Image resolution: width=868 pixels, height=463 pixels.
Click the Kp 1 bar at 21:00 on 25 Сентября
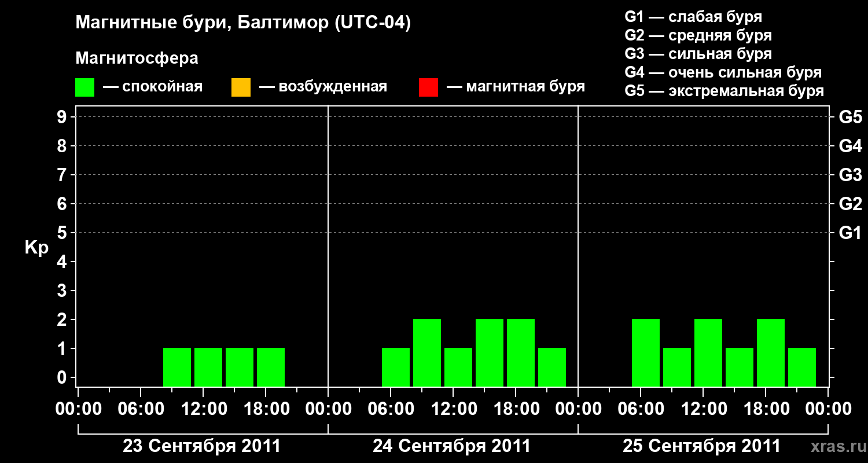point(802,367)
